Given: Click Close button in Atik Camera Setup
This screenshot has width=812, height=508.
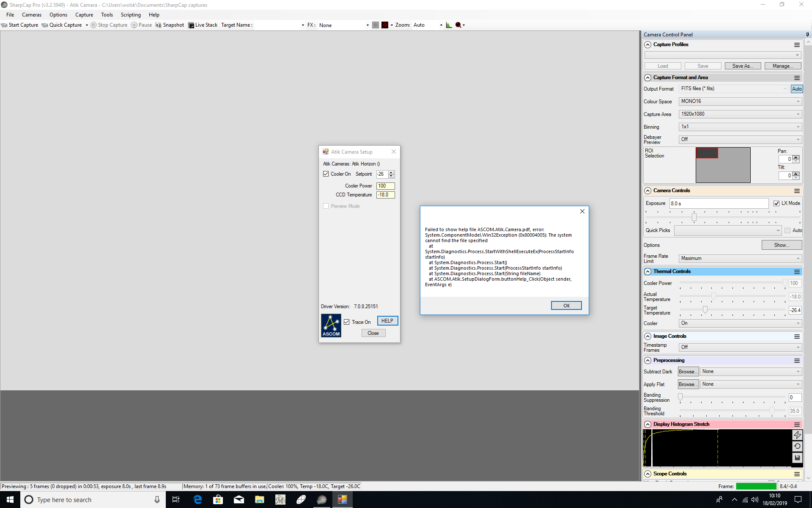Looking at the screenshot, I should [x=373, y=333].
